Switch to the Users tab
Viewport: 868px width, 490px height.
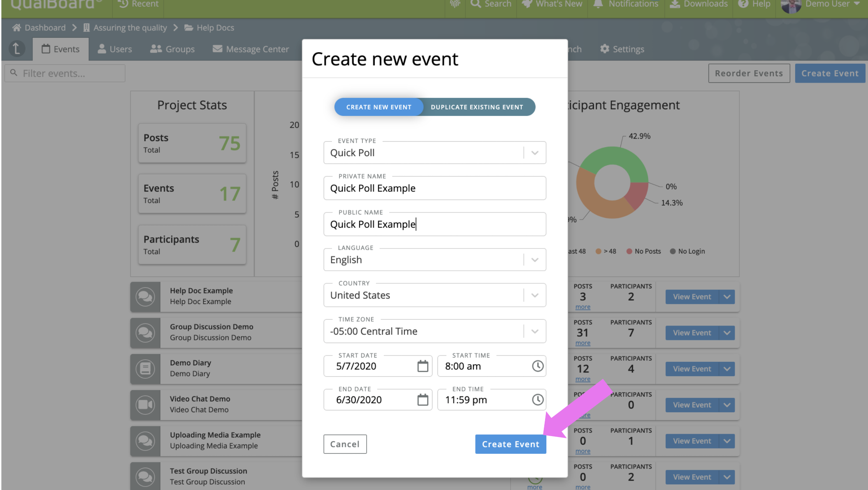pyautogui.click(x=115, y=49)
